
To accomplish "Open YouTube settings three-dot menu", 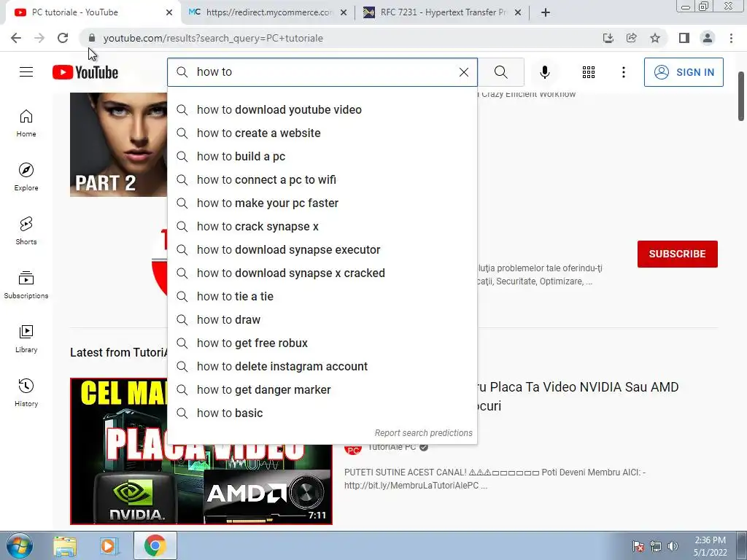I will coord(623,72).
